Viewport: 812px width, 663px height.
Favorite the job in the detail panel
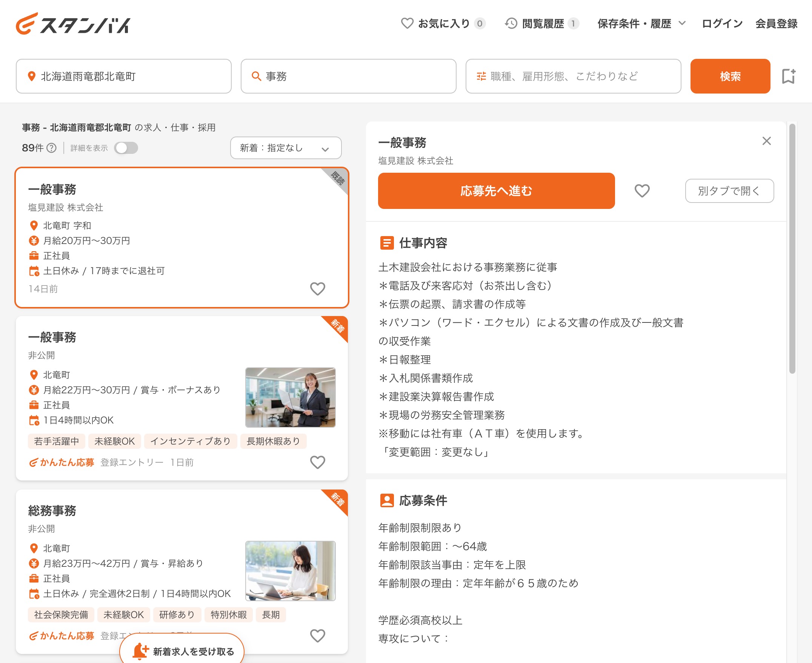point(642,190)
